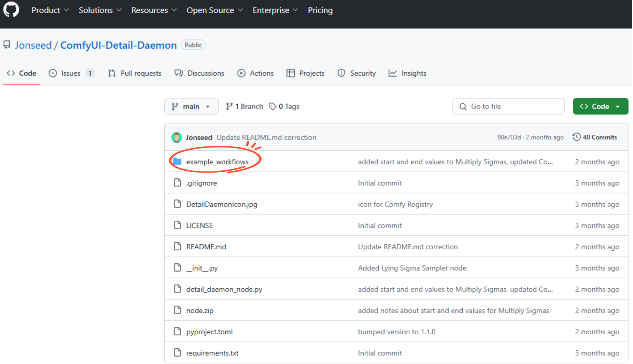Open the __init__.py file
The height and width of the screenshot is (364, 633).
click(x=202, y=268)
